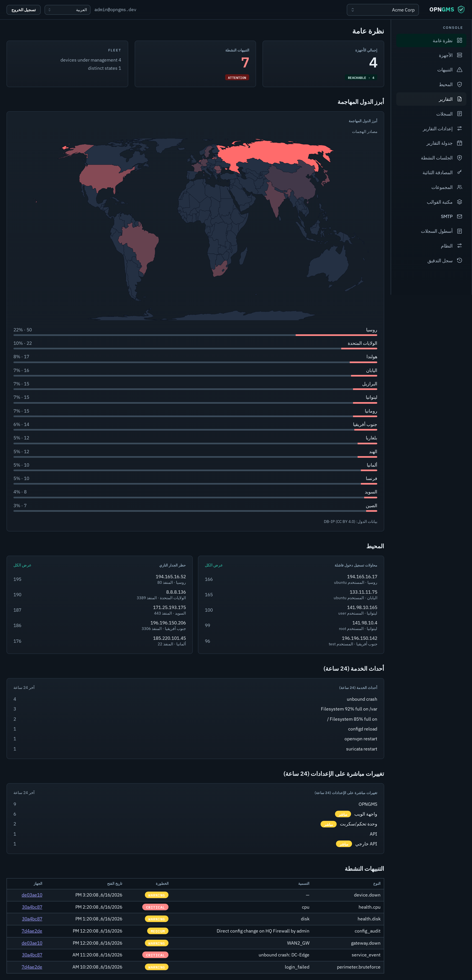Click IP address 8.8.8.136 in firewall threats
Screen dimensions: 472x980
point(176,592)
